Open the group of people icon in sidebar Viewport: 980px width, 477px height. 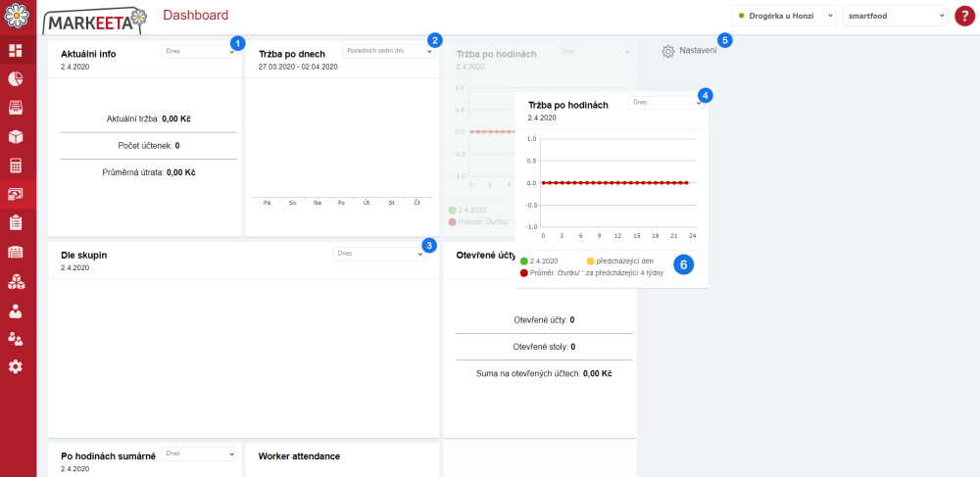16,338
